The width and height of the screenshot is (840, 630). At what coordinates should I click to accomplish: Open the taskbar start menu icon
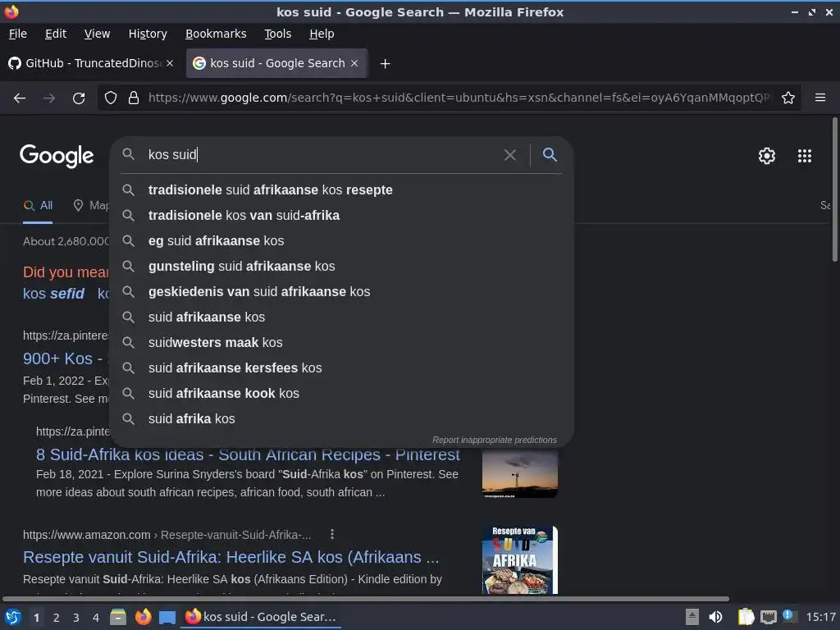(13, 617)
